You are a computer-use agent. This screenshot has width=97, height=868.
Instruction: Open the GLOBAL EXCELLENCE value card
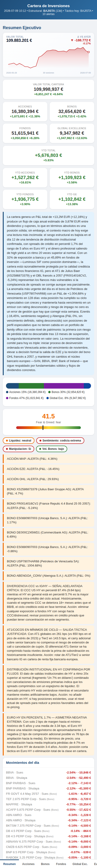click(72, 133)
